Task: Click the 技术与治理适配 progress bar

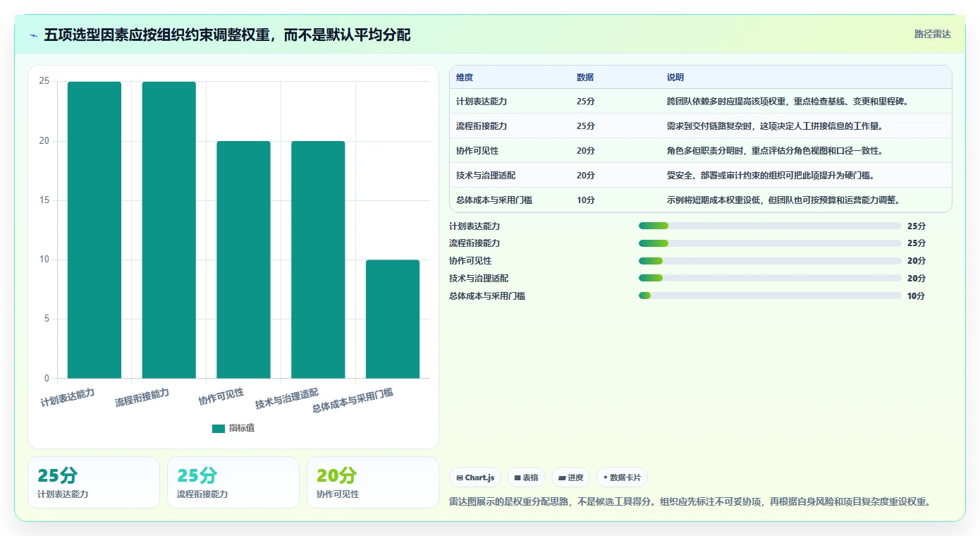Action: (770, 279)
